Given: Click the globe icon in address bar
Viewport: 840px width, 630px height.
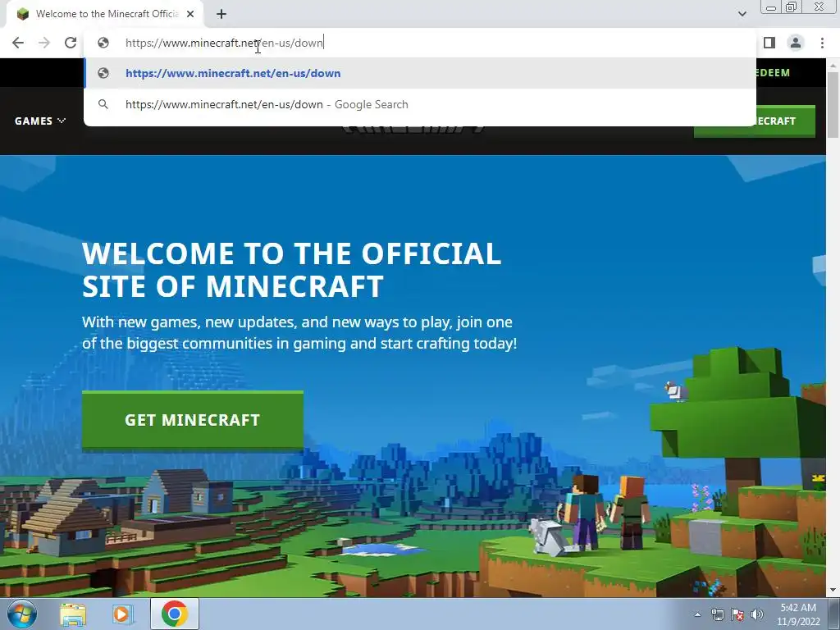Looking at the screenshot, I should (103, 43).
